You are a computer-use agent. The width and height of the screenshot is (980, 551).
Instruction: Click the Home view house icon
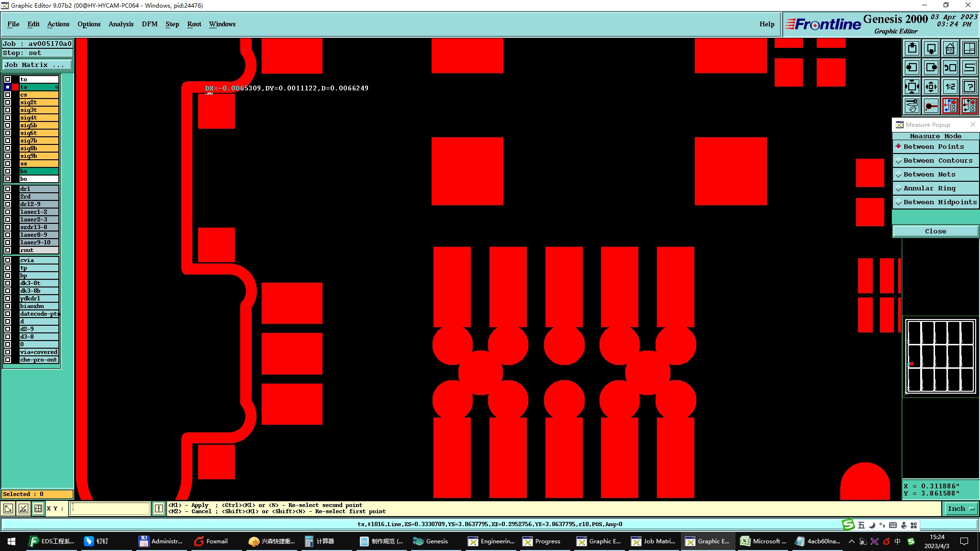[x=950, y=48]
